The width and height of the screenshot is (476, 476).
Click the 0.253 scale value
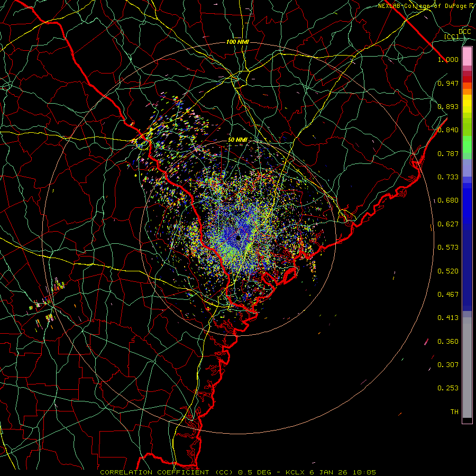click(448, 388)
